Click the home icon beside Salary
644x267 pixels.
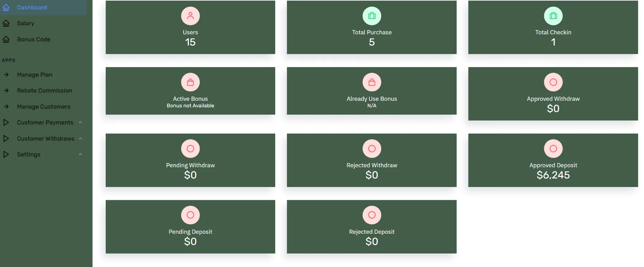click(6, 24)
